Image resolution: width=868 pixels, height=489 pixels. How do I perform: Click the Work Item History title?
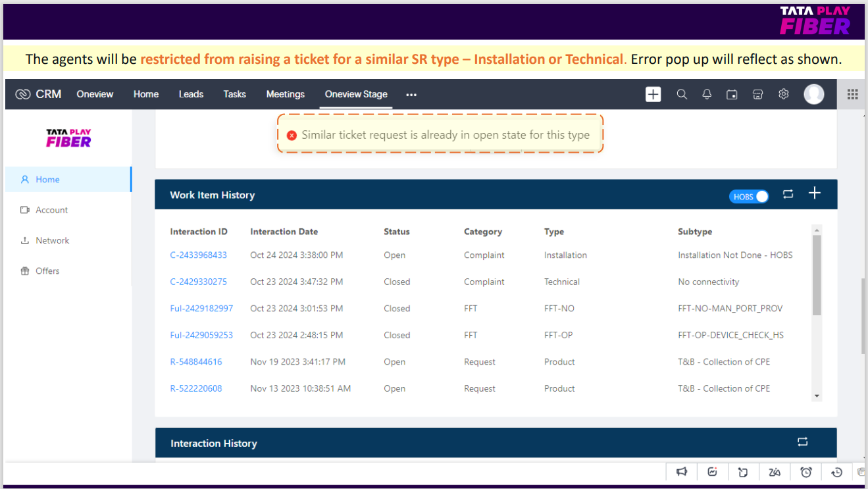pyautogui.click(x=212, y=195)
